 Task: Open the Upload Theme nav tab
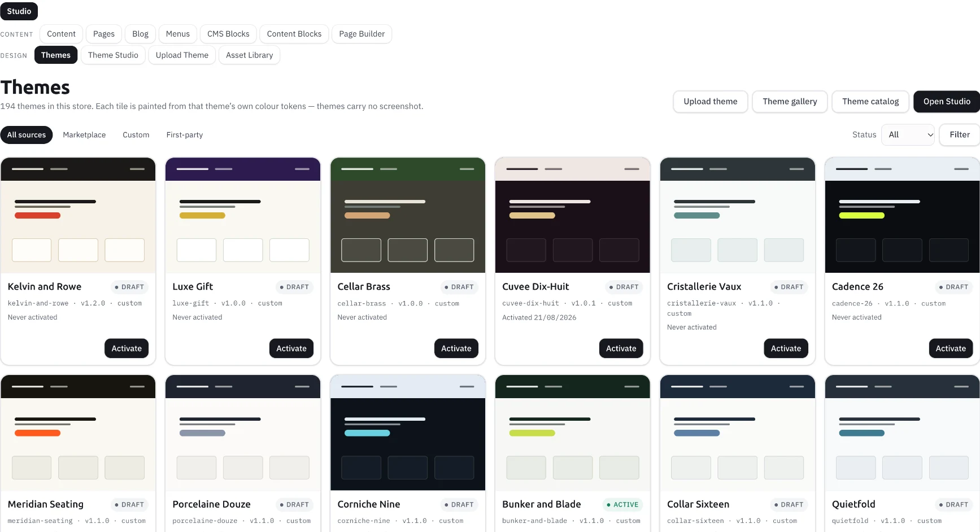click(x=182, y=55)
